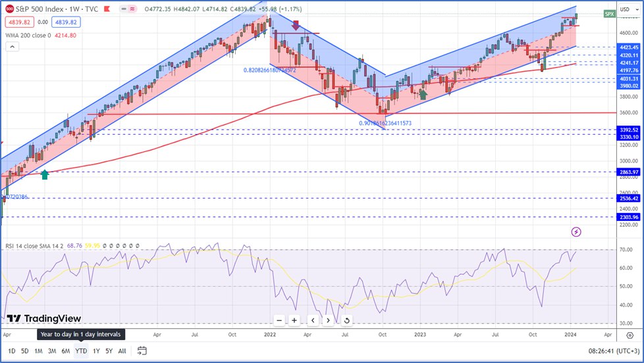
Task: Click the 2303.96 price axis label
Action: coord(629,217)
